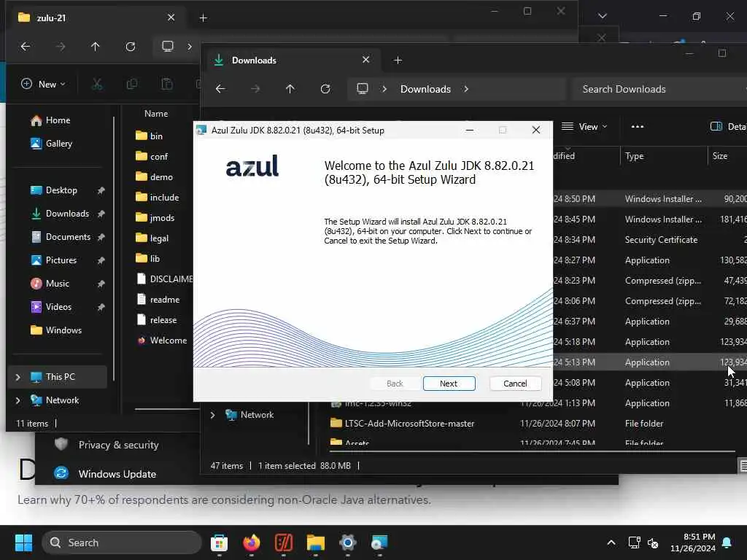Open Downloads in zulu-21 navigation pane
The image size is (747, 560).
coord(66,214)
